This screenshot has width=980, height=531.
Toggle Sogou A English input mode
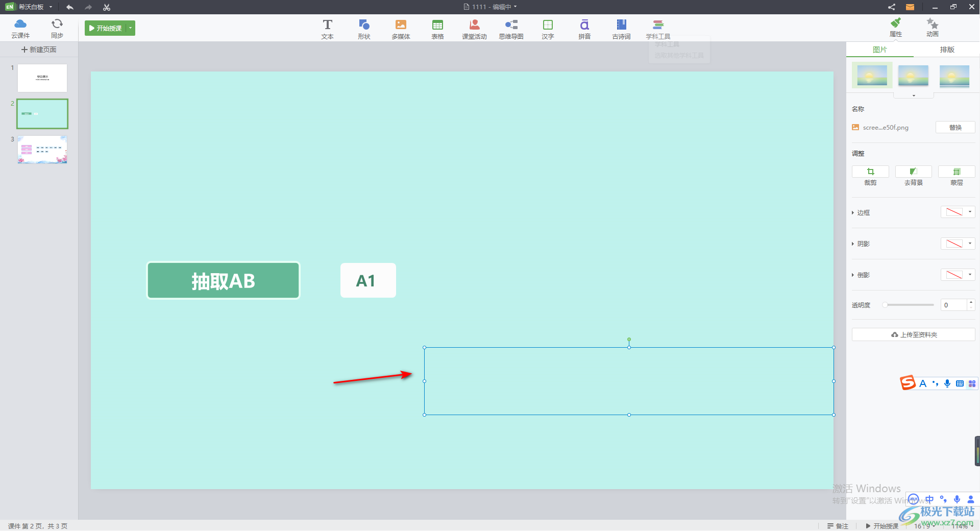click(x=923, y=383)
